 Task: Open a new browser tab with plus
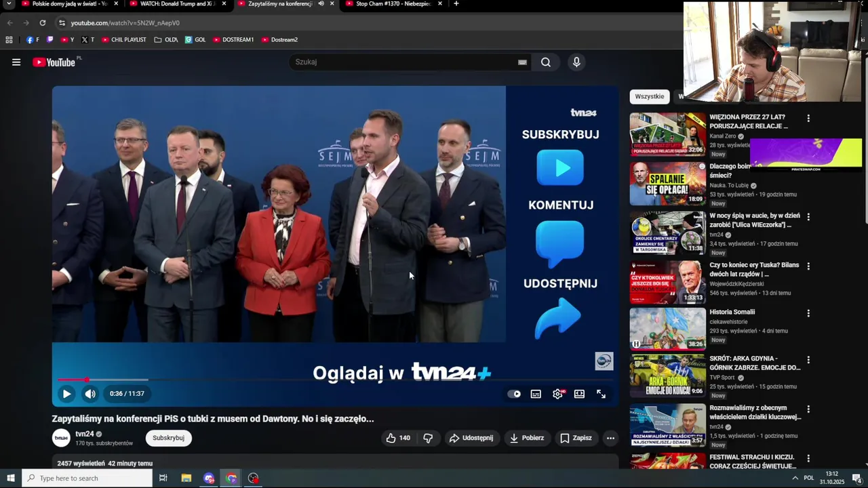tap(456, 3)
